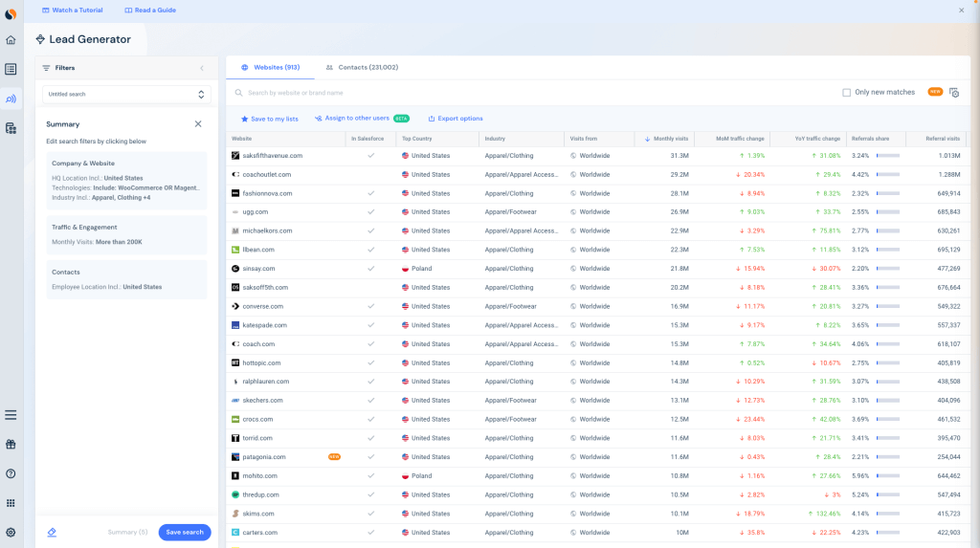This screenshot has height=548, width=980.
Task: Click hottopic.com favicon icon
Action: click(235, 362)
